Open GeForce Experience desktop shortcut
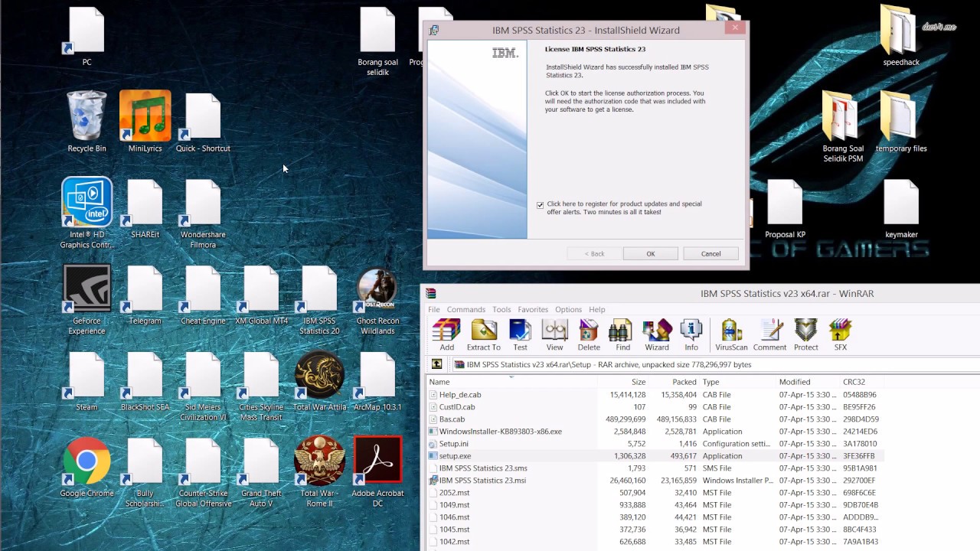 click(87, 299)
